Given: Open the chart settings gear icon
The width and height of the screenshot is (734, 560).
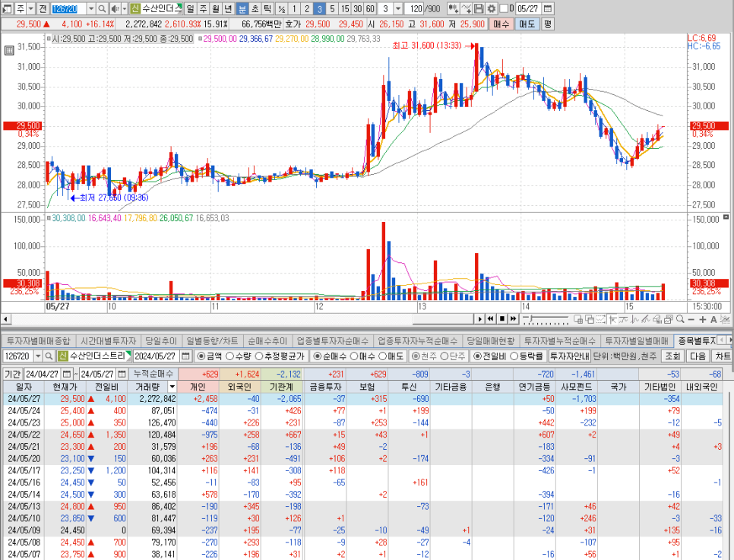Looking at the screenshot, I should pyautogui.click(x=491, y=8).
